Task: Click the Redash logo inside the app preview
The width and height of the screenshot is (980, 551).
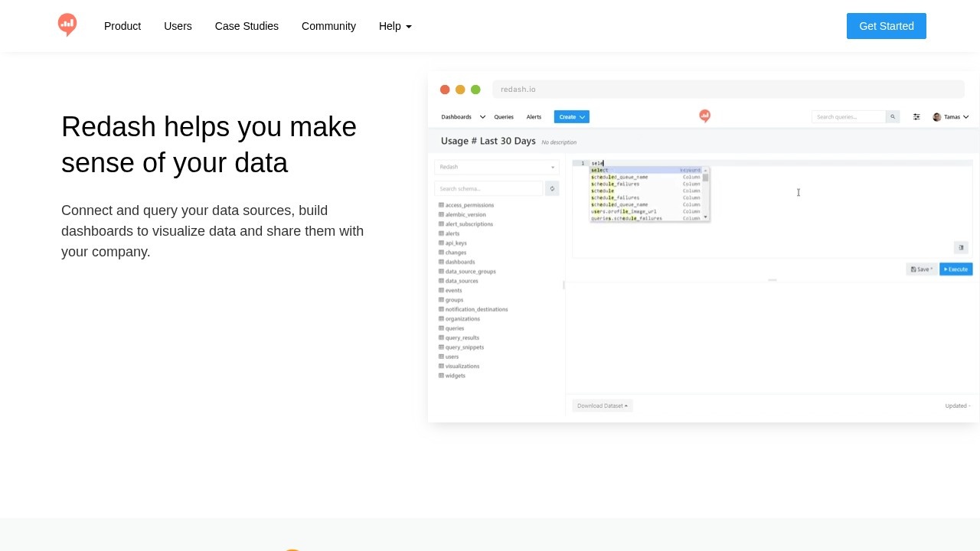Action: click(x=705, y=116)
